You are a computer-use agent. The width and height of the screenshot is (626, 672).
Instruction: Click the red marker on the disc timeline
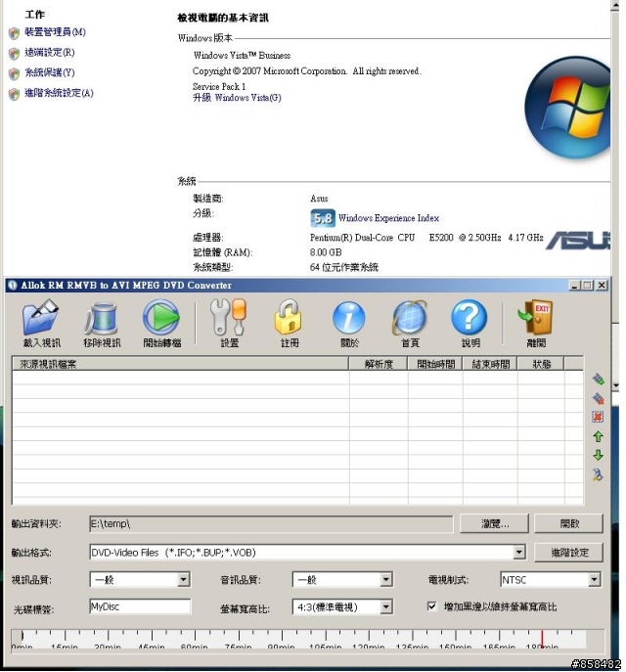543,639
